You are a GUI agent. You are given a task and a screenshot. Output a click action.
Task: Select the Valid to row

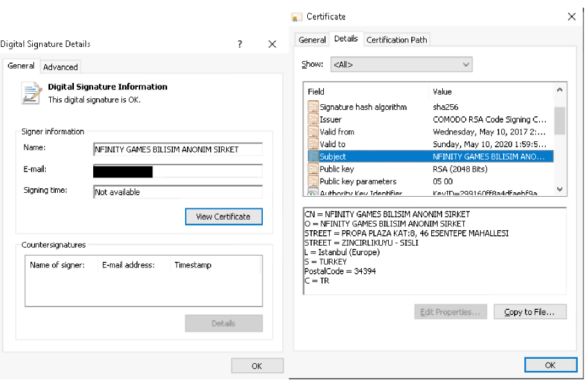(430, 144)
